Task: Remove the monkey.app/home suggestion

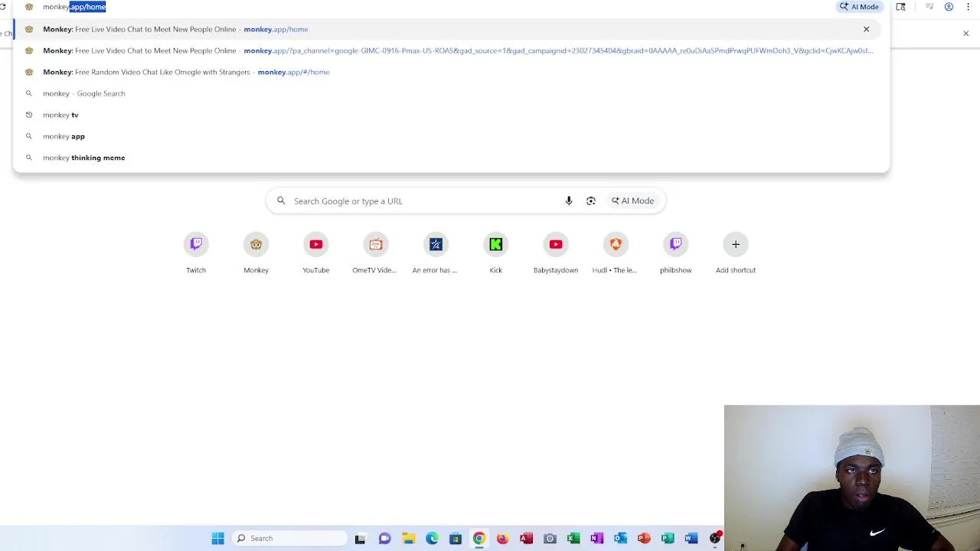Action: coord(866,29)
